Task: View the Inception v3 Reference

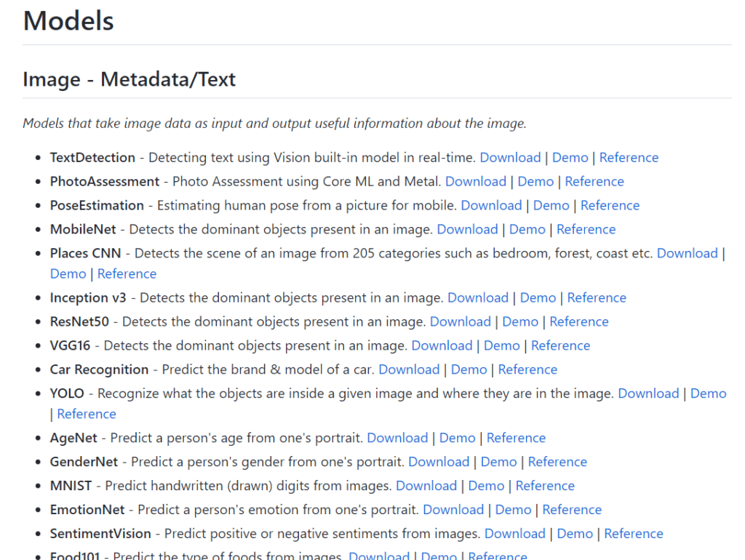Action: click(x=597, y=297)
